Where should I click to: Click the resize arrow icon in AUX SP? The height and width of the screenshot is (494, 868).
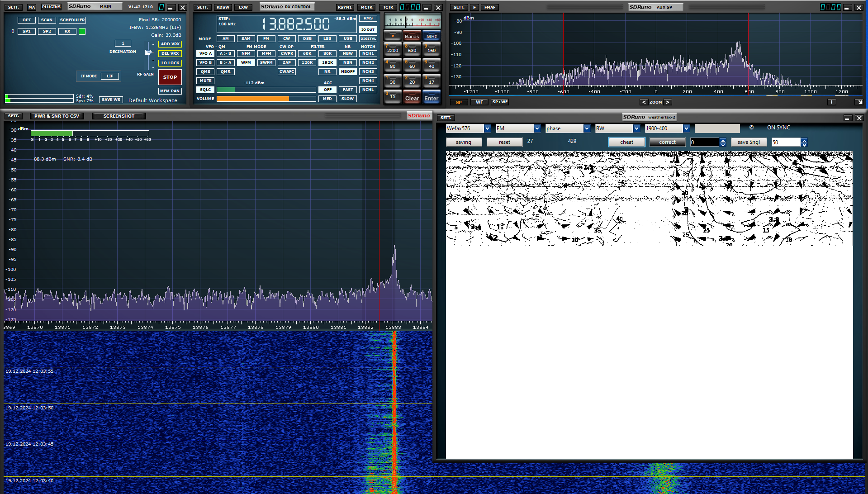(858, 102)
